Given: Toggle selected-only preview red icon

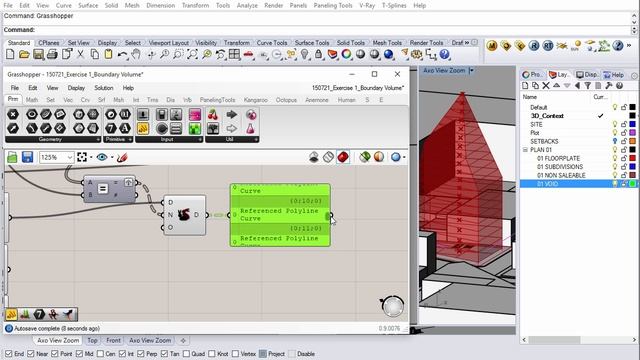Looking at the screenshot, I should pos(343,157).
